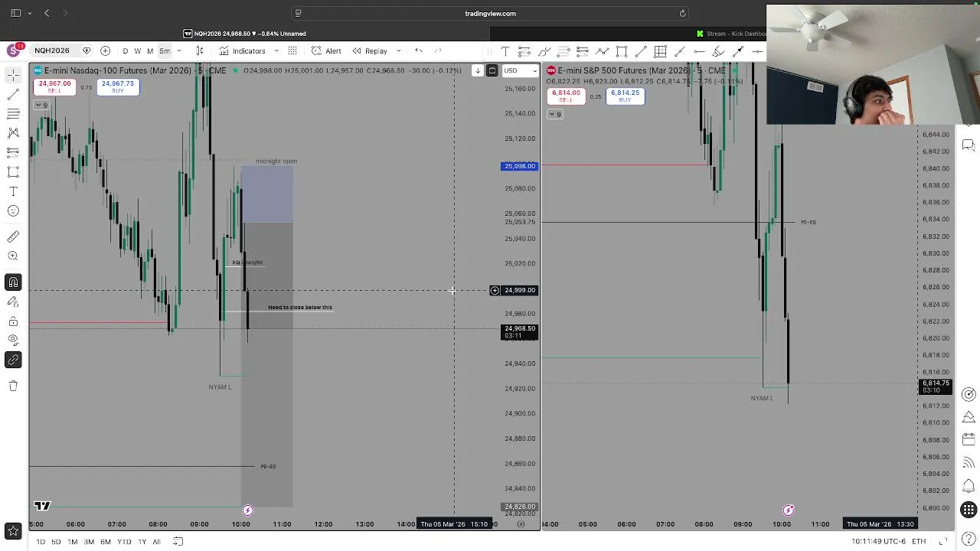Toggle stay in drawing mode
Viewport: 980px width, 551px height.
13,302
